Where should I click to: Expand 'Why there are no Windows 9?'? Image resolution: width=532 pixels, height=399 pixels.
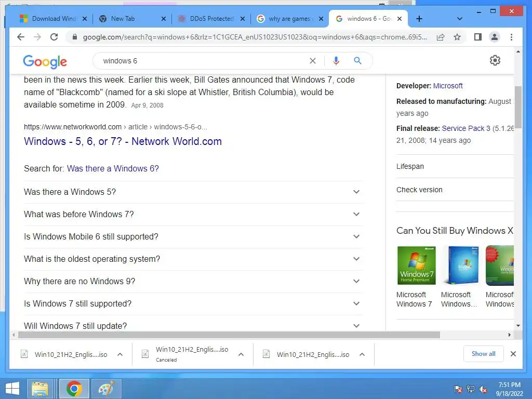click(x=193, y=282)
